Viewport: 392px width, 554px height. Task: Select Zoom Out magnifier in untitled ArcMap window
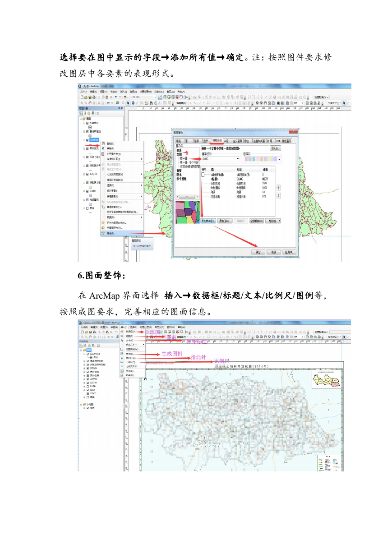pyautogui.click(x=85, y=103)
